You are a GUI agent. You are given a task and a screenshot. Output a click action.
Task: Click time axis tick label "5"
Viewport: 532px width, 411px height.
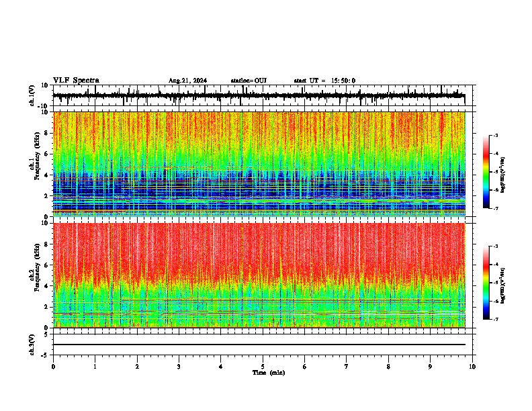[x=263, y=367]
